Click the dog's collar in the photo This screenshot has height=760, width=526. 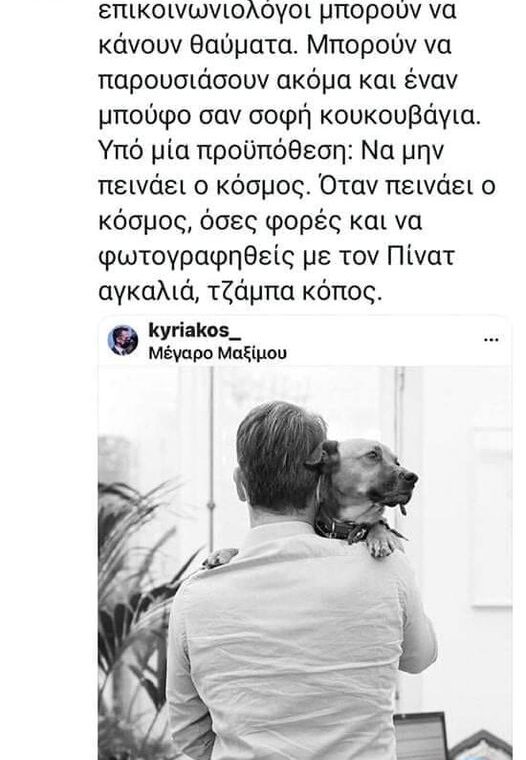pyautogui.click(x=344, y=529)
